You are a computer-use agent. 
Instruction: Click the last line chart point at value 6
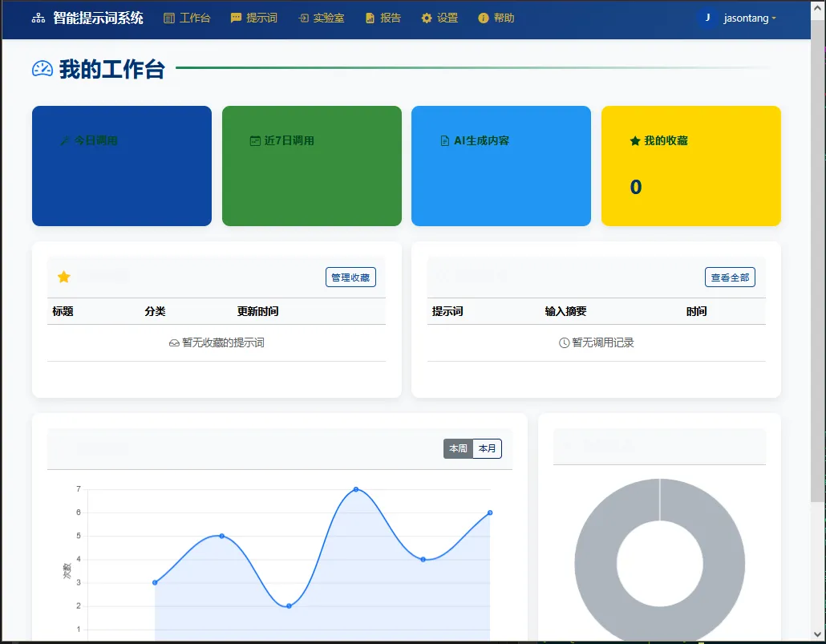pos(490,512)
